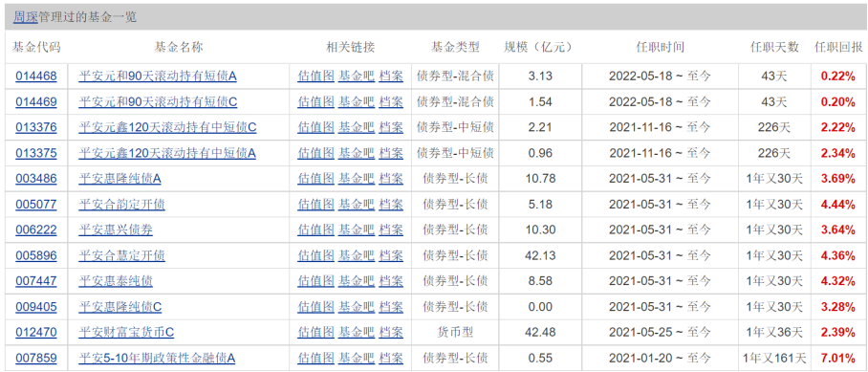The width and height of the screenshot is (868, 372).
Task: Open 估值图 for 平安惠泰纯债
Action: 315,281
